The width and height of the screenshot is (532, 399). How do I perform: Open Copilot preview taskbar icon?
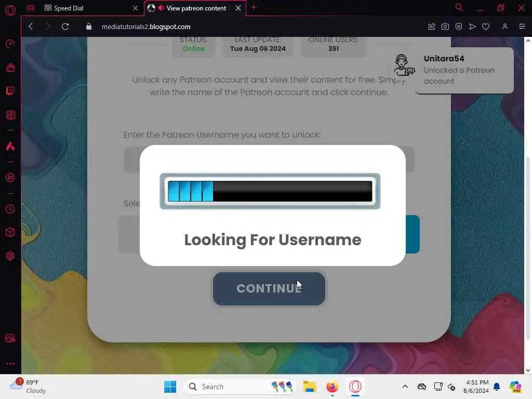[x=515, y=387]
